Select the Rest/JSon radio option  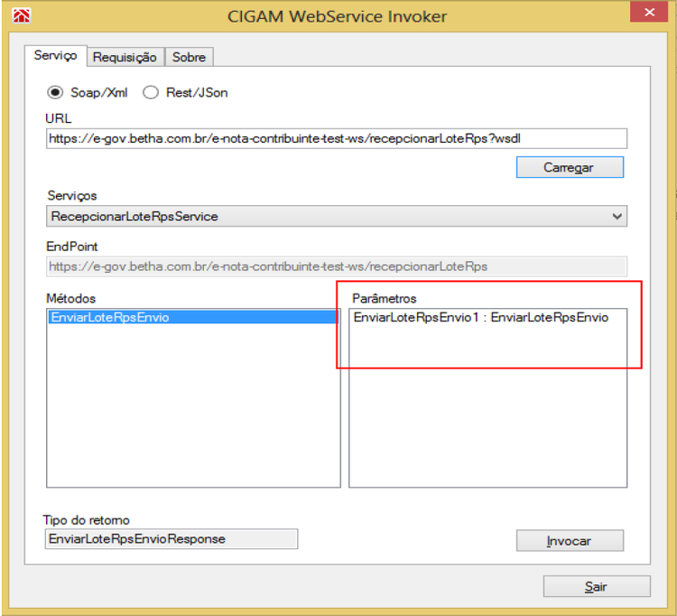[151, 92]
